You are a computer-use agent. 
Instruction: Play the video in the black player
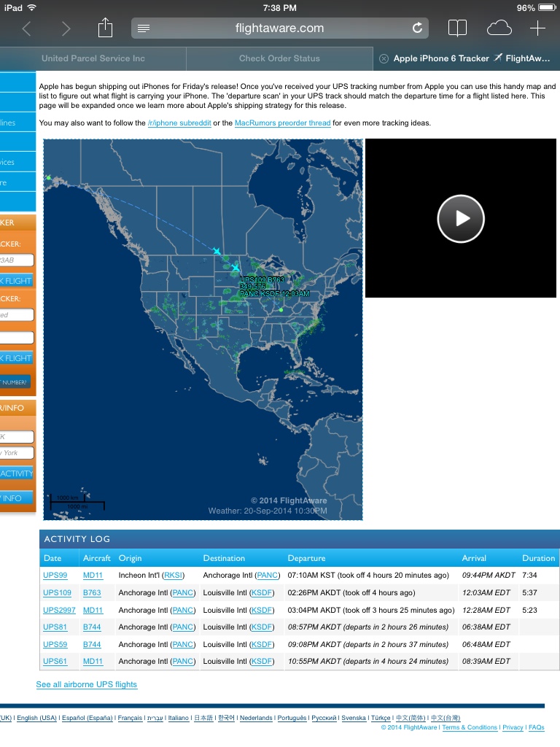[x=461, y=219]
